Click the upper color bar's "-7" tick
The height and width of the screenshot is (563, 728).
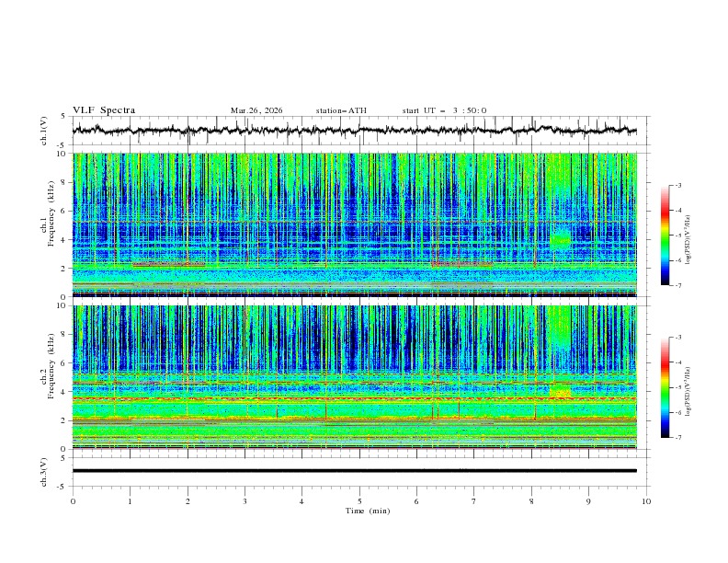coord(678,285)
